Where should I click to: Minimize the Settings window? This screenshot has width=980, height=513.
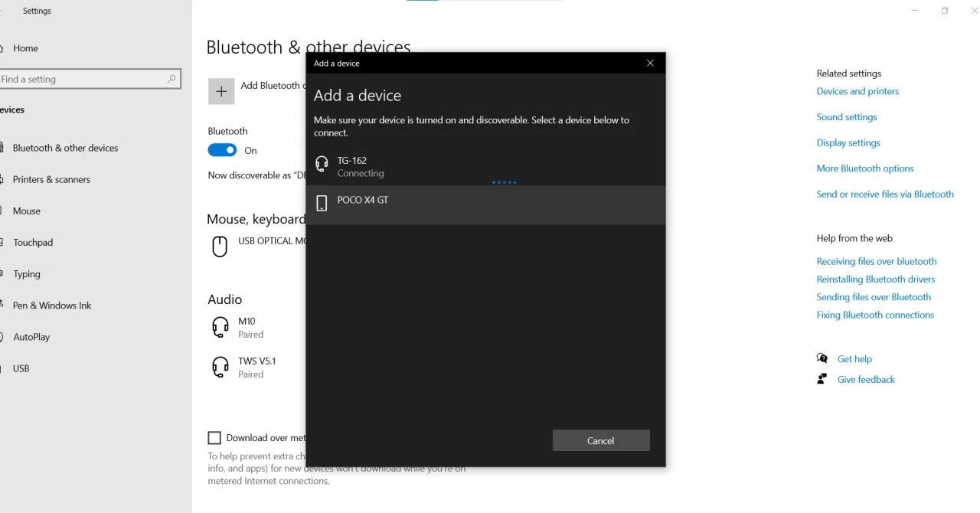[x=915, y=11]
